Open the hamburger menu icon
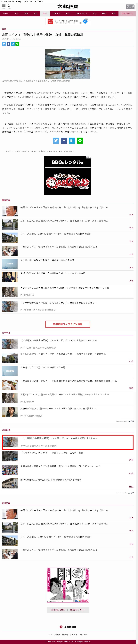The height and width of the screenshot is (644, 138). (x=4, y=6)
